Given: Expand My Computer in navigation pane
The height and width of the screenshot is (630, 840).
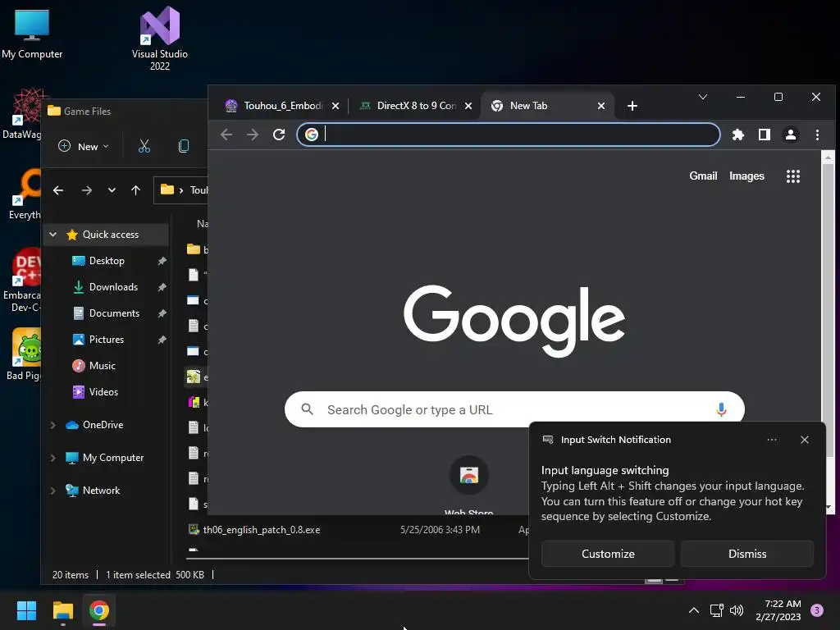Looking at the screenshot, I should [x=53, y=458].
